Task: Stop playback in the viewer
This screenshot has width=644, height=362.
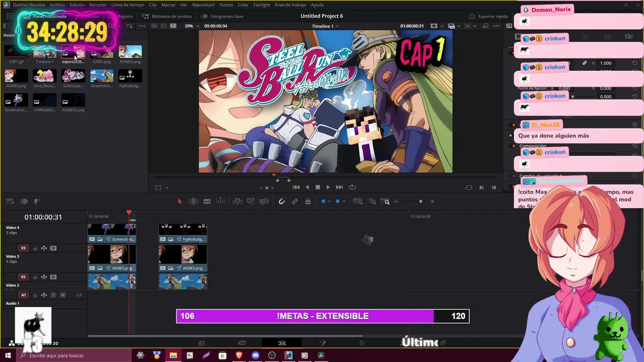Action: tap(317, 187)
